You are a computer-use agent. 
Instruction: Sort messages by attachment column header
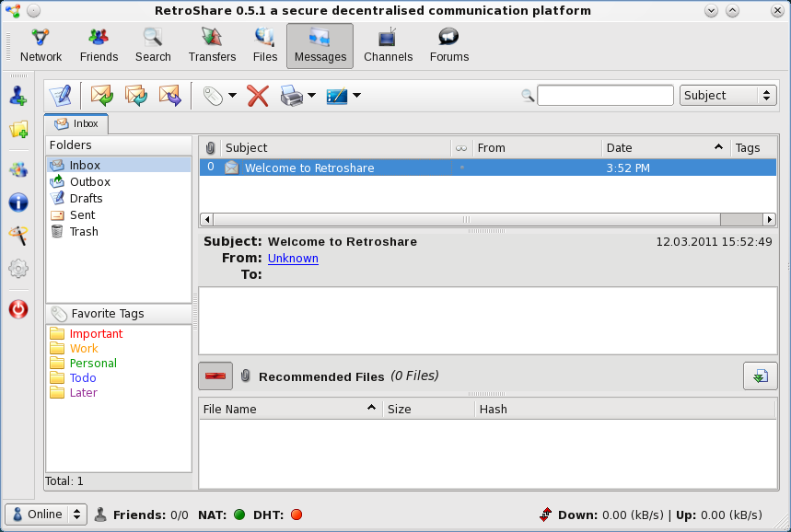[210, 148]
